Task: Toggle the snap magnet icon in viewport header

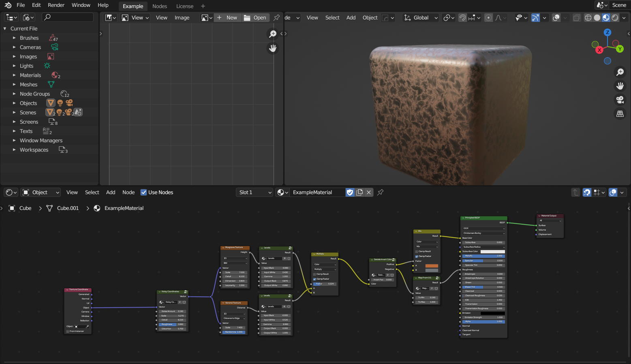Action: 462,18
